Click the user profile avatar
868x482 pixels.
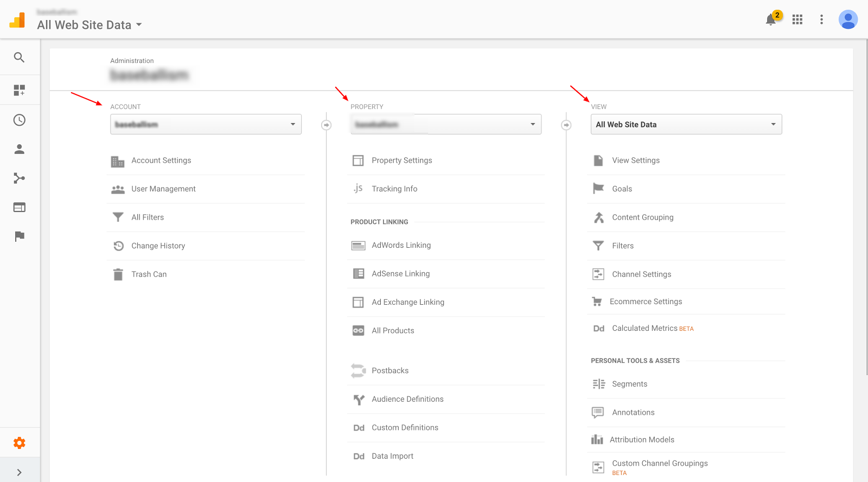tap(848, 20)
